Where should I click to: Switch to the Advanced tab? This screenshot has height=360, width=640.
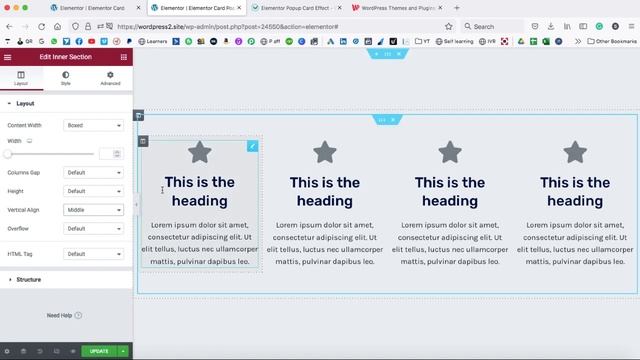click(110, 78)
